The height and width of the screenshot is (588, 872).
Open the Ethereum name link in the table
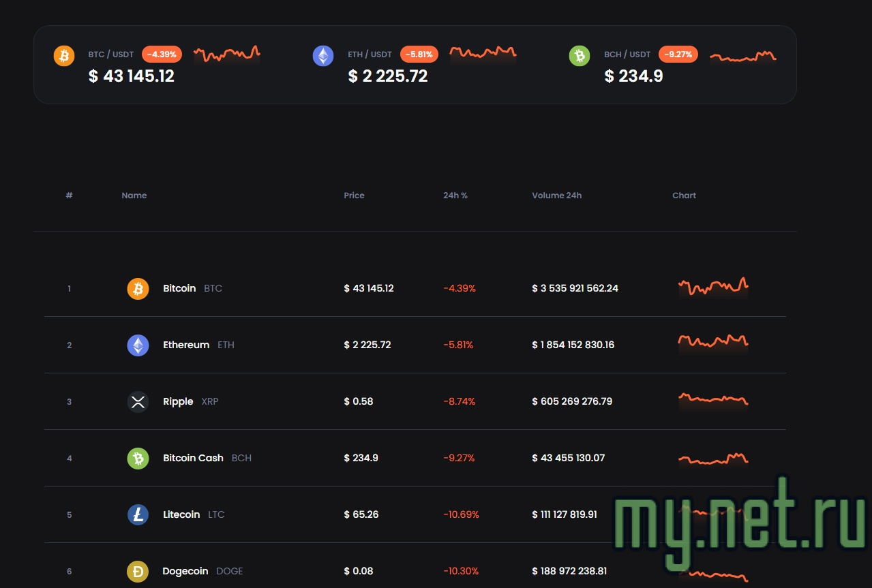(x=186, y=345)
